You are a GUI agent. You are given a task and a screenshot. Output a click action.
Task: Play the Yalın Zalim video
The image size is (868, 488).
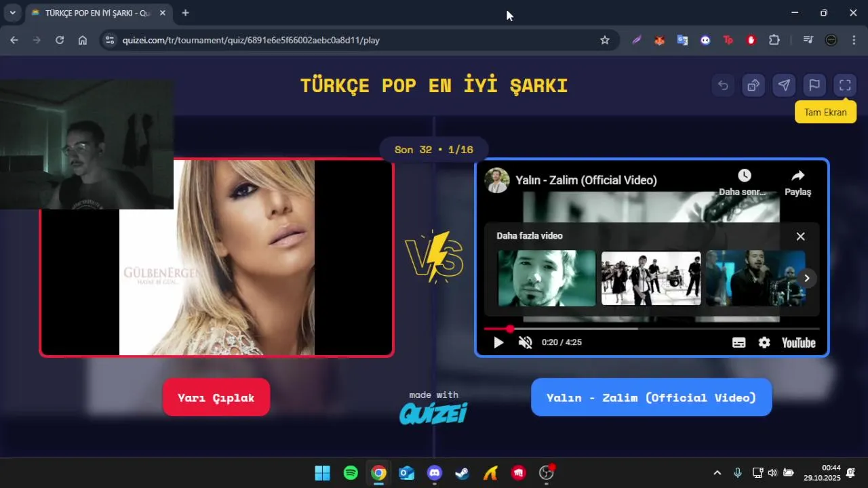click(498, 342)
